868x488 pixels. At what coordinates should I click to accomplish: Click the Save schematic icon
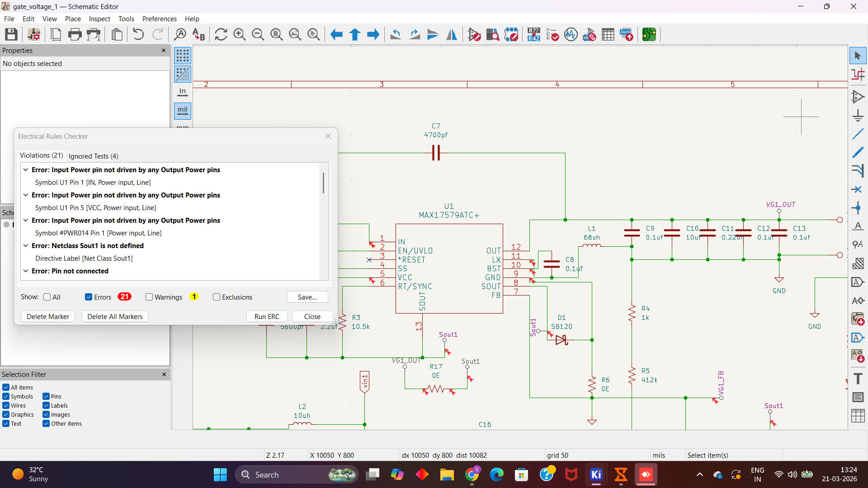(11, 34)
